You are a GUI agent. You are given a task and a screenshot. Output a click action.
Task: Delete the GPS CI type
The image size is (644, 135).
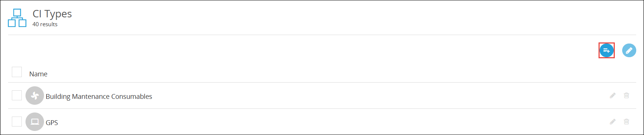626,122
